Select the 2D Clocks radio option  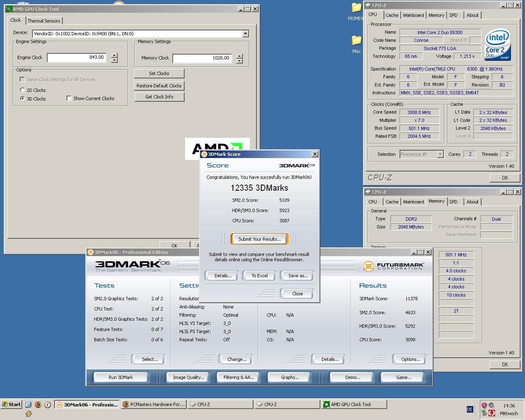point(23,90)
